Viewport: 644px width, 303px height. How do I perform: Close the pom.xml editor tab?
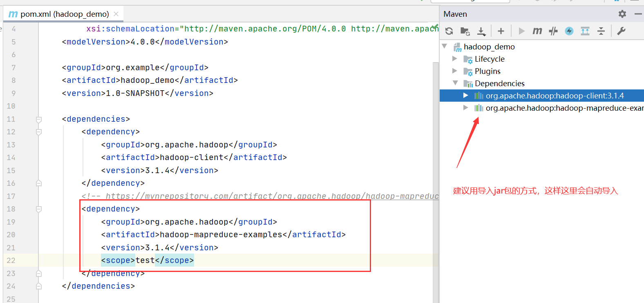[116, 14]
